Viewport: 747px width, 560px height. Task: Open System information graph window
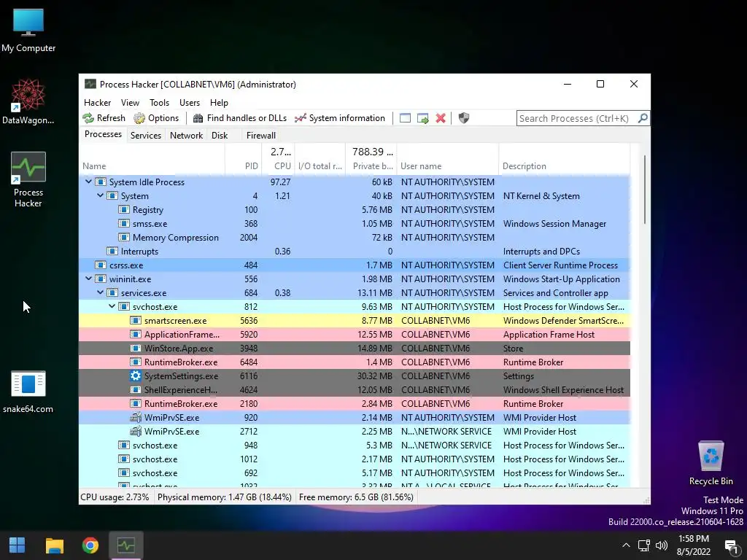pyautogui.click(x=340, y=118)
